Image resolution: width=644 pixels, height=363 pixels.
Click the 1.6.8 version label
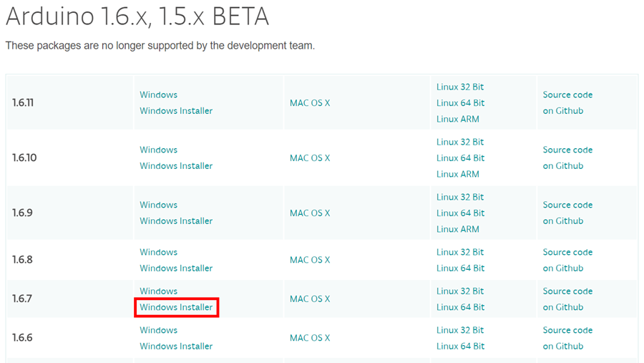click(x=22, y=260)
